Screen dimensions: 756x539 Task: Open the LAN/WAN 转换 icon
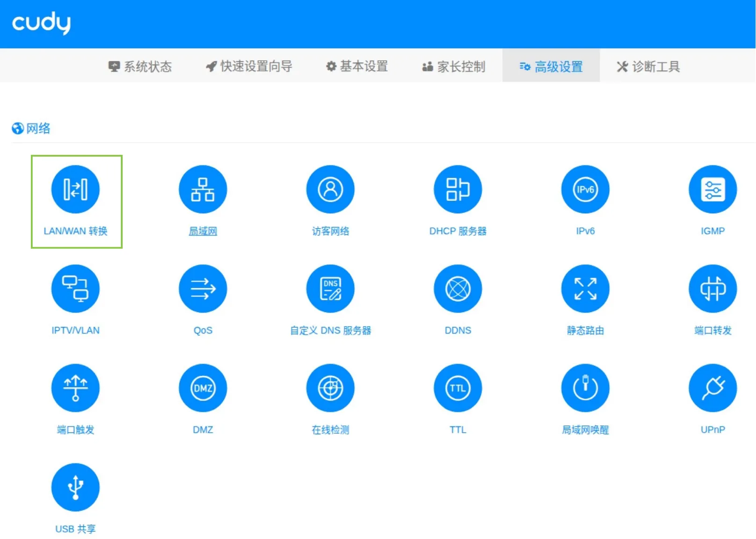75,189
